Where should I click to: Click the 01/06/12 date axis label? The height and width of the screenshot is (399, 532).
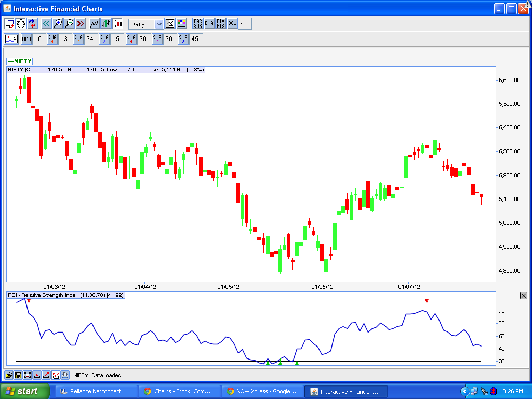pyautogui.click(x=322, y=287)
